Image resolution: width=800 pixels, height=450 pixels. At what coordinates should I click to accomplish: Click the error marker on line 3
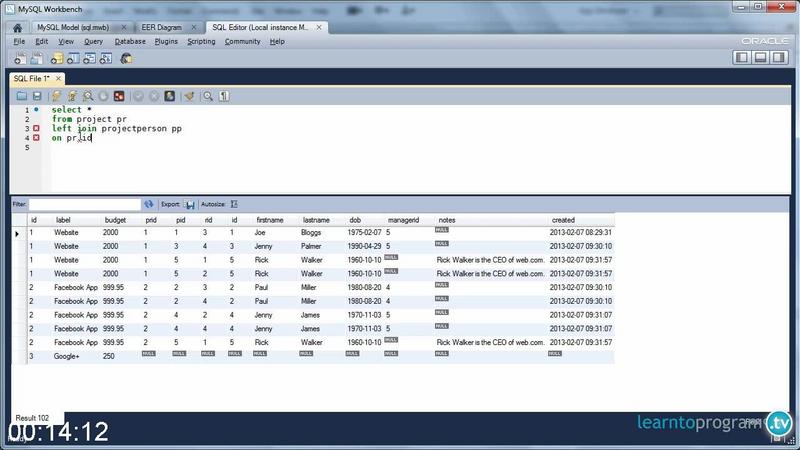[36, 129]
